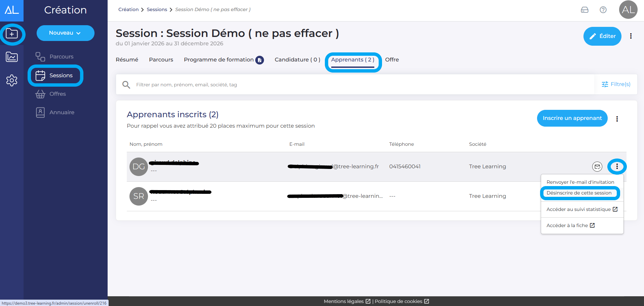Screen dimensions: 644x306
Task: Open the three-dot menu beside Éditer
Action: point(631,36)
